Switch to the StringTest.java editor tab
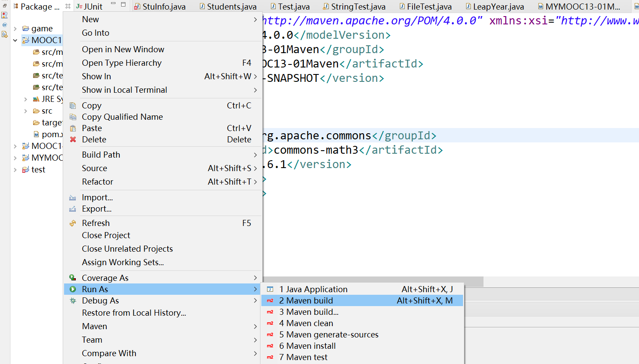Viewport: 639px width, 364px height. [354, 7]
